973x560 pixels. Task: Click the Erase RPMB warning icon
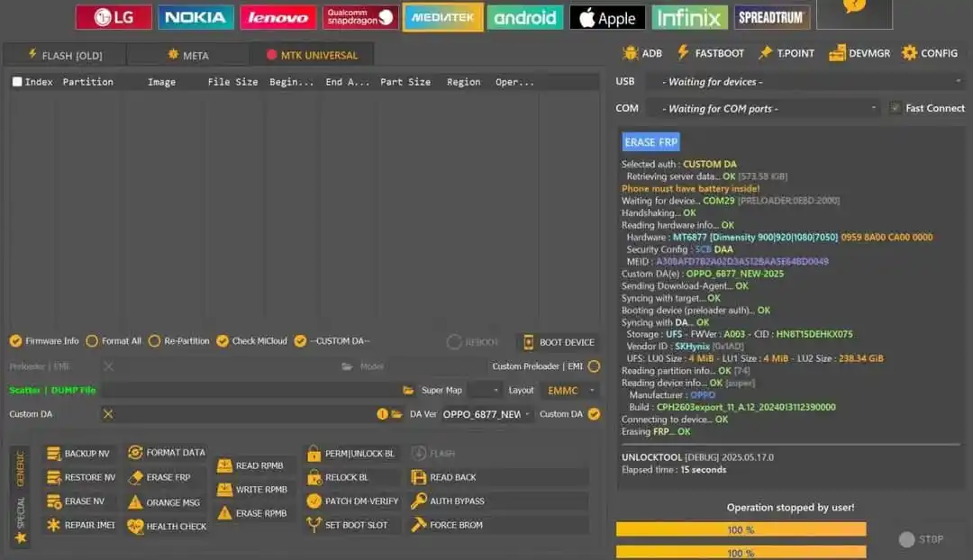(224, 513)
